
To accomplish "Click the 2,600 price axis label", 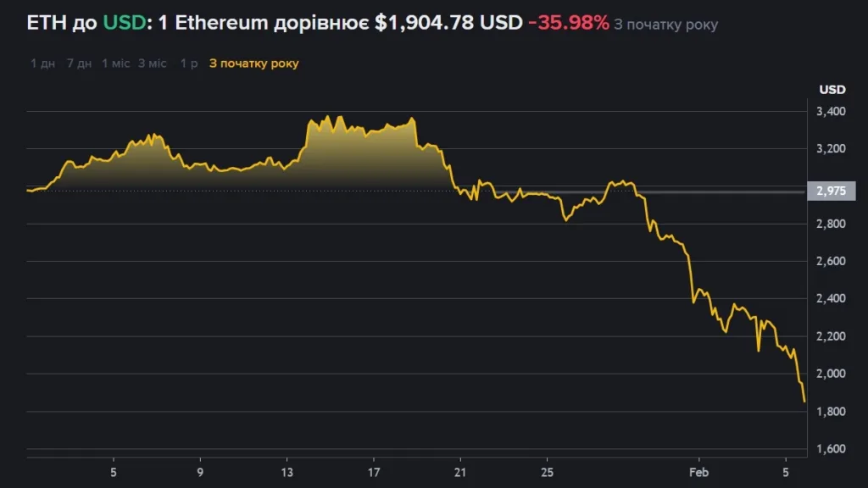I will click(x=832, y=262).
